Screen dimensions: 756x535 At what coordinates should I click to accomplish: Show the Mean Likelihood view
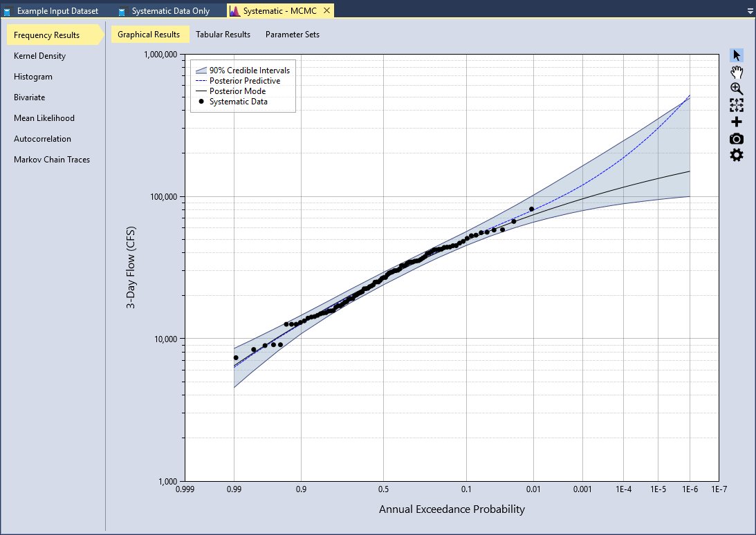coord(44,118)
